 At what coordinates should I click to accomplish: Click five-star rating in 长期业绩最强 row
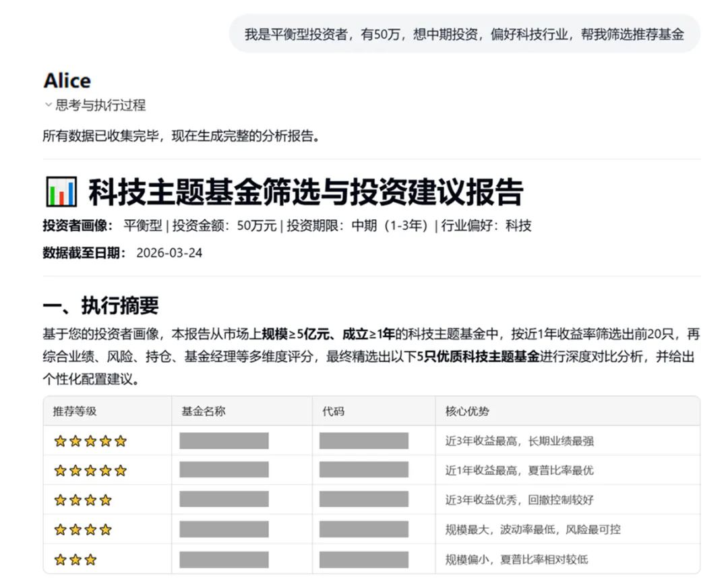90,441
